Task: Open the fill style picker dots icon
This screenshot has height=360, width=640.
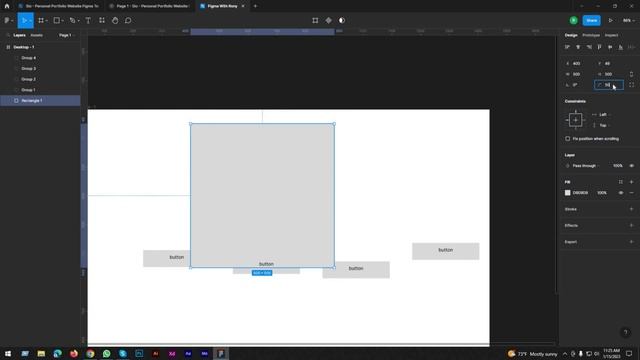Action: coord(621,182)
